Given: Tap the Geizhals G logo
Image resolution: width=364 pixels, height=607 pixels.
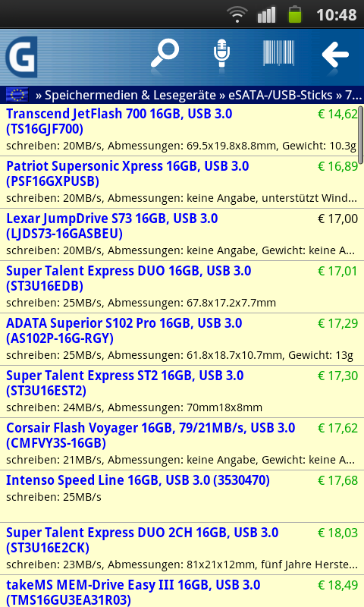Looking at the screenshot, I should (x=21, y=57).
